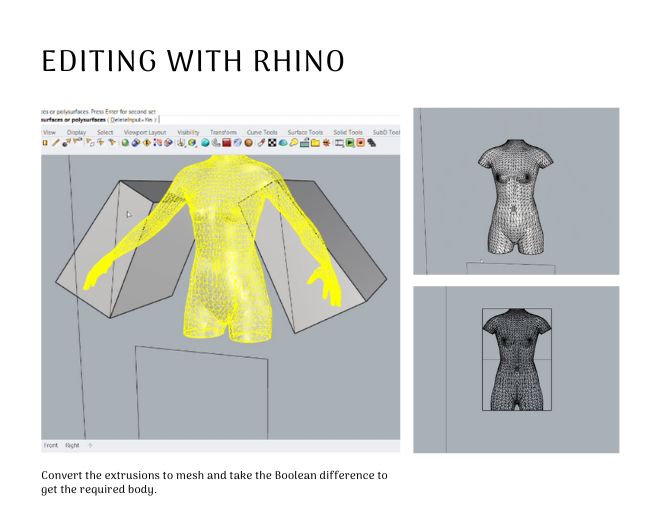Click the pink pencil icon
This screenshot has height=528, width=660.
click(261, 143)
